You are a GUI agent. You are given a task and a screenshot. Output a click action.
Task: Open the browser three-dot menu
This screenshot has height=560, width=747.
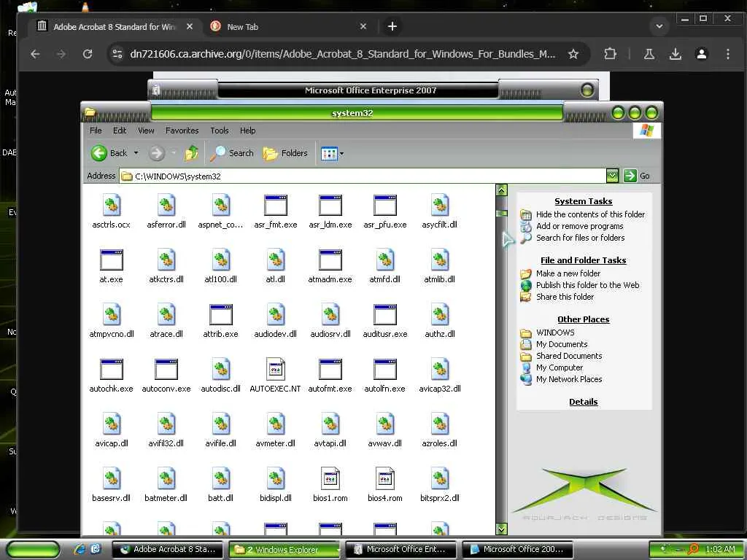pos(727,54)
